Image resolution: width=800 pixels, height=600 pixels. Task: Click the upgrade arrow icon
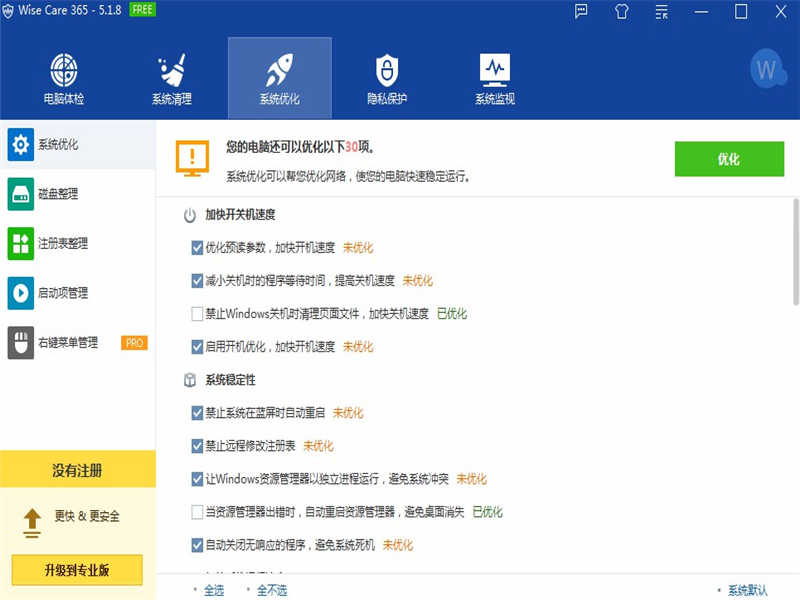point(32,523)
